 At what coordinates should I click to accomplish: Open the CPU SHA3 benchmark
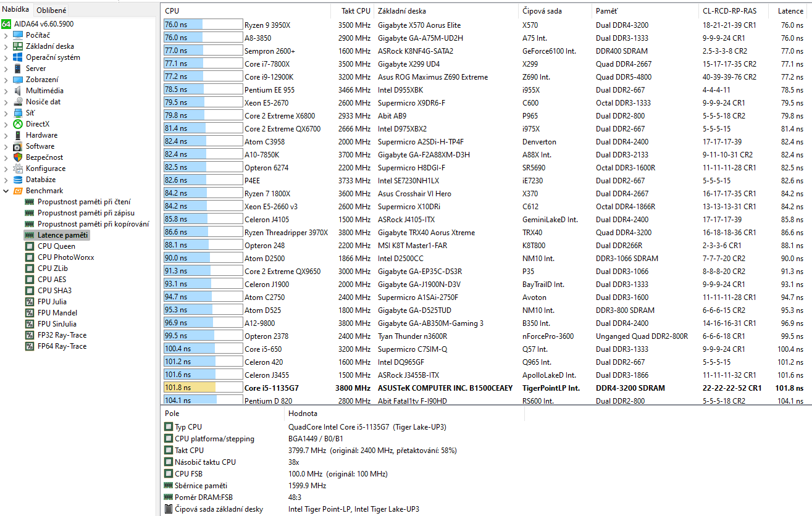[x=54, y=291]
